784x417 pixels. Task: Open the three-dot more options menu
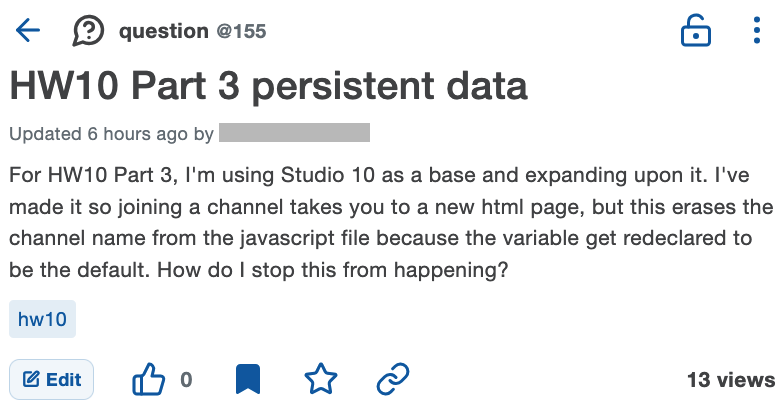[x=756, y=31]
